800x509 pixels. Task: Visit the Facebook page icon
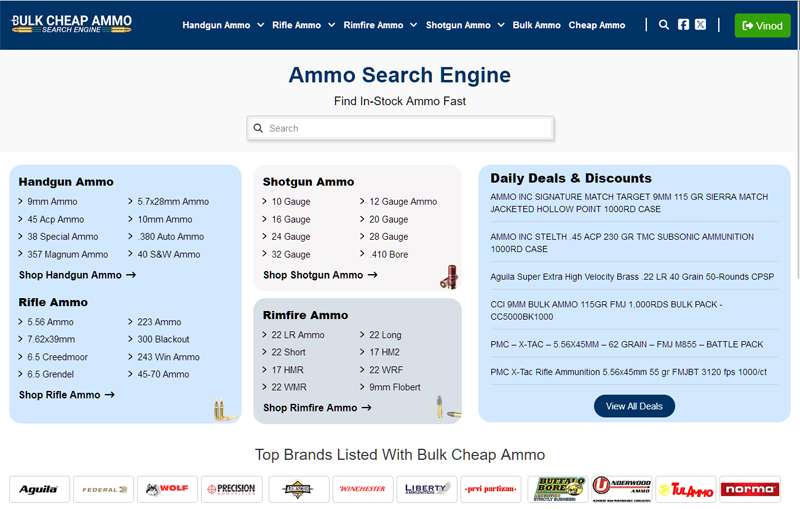point(683,24)
